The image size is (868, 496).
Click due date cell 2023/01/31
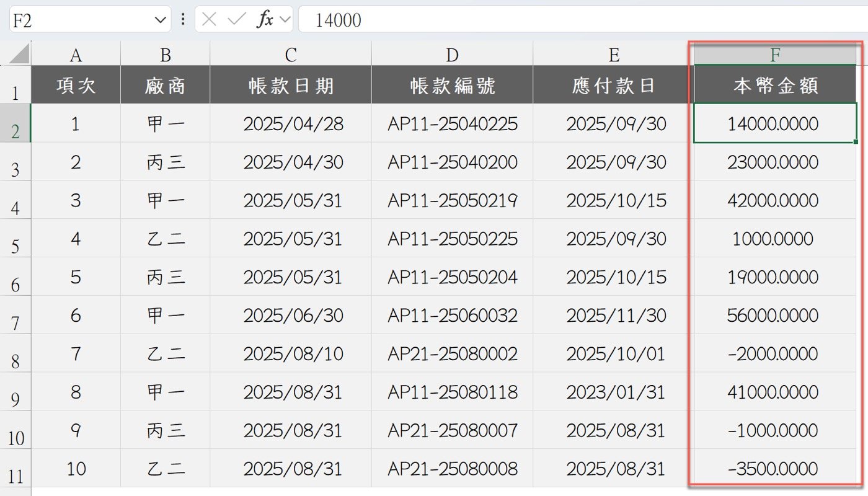[613, 392]
